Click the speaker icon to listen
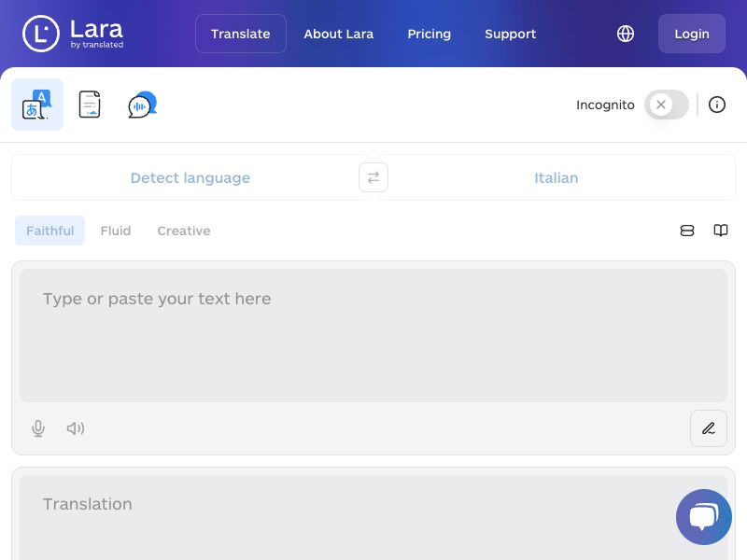The width and height of the screenshot is (747, 560). (x=75, y=428)
